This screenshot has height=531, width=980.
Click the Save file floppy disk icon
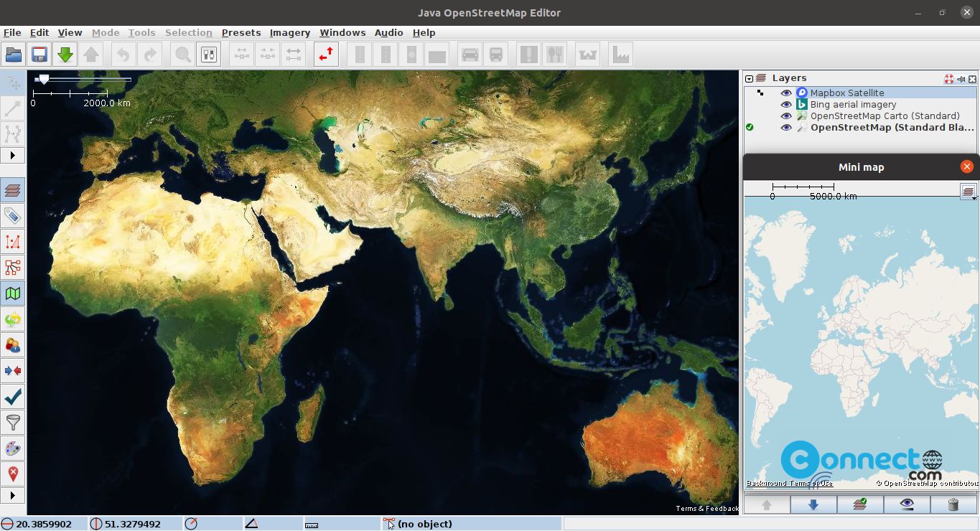[39, 55]
